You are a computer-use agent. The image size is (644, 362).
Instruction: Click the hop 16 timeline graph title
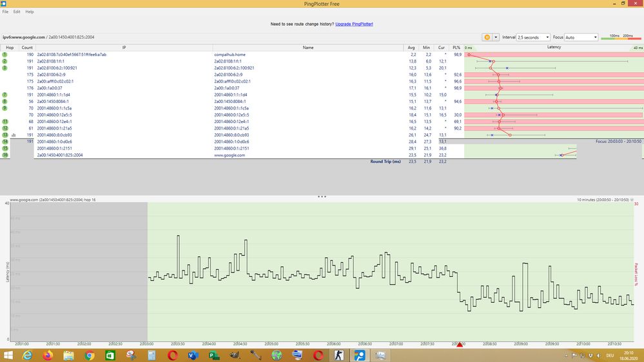coord(53,200)
